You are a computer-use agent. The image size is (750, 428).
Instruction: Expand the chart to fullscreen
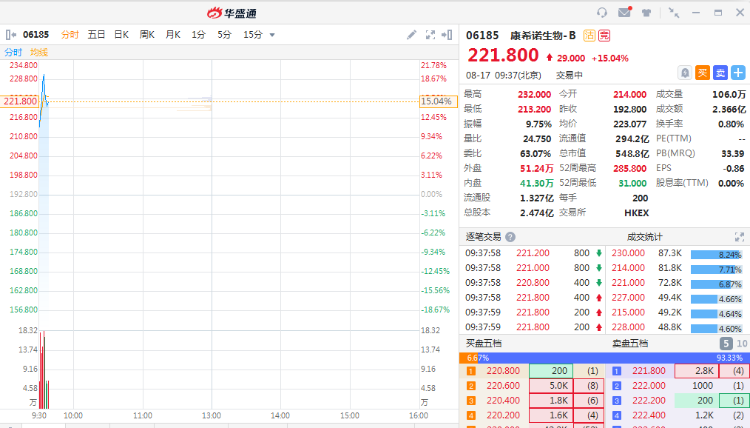point(430,34)
